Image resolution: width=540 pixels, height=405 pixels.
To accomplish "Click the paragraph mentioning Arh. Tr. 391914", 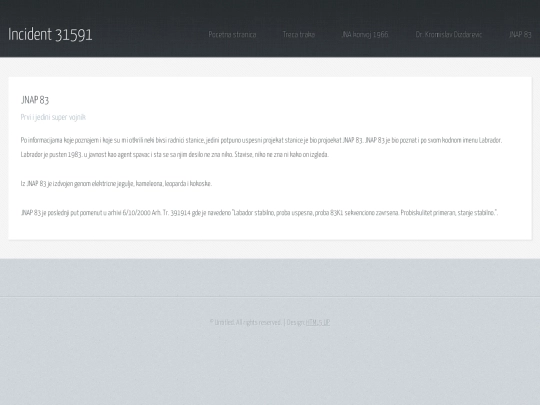I will pos(259,212).
